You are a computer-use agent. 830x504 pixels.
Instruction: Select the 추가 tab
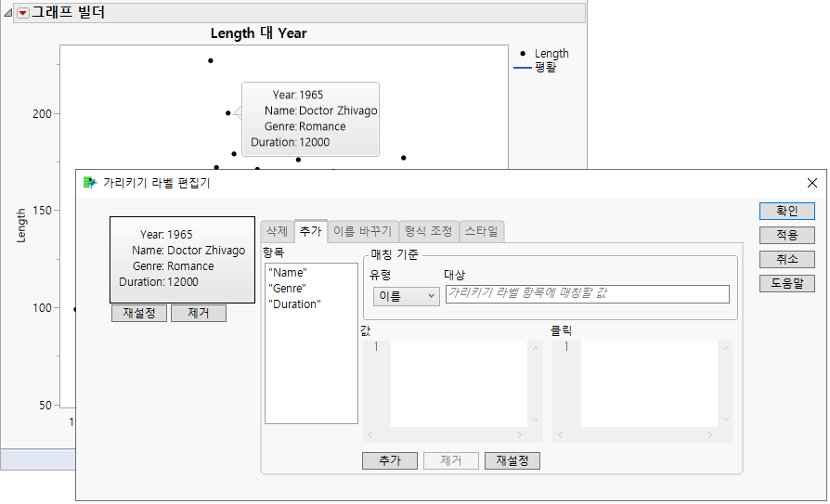pyautogui.click(x=311, y=231)
